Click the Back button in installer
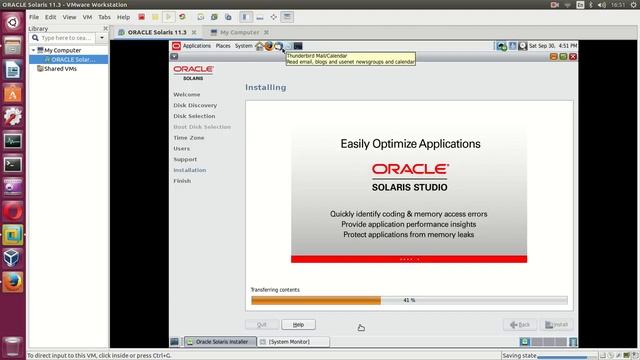The height and width of the screenshot is (360, 640). tap(520, 324)
